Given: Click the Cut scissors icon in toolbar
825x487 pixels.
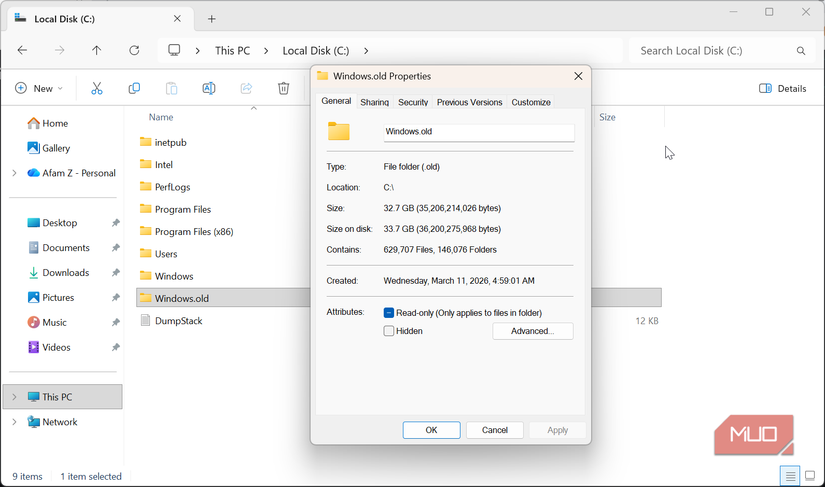Looking at the screenshot, I should coord(97,88).
